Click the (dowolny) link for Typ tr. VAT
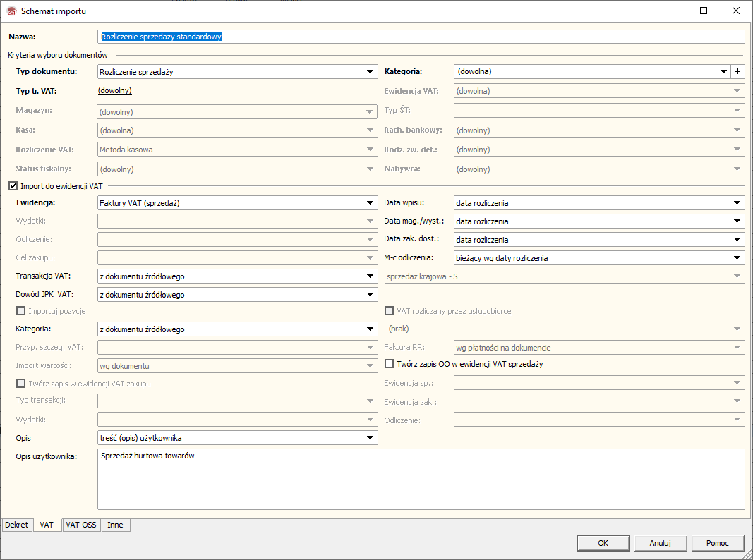The image size is (753, 560). point(115,90)
